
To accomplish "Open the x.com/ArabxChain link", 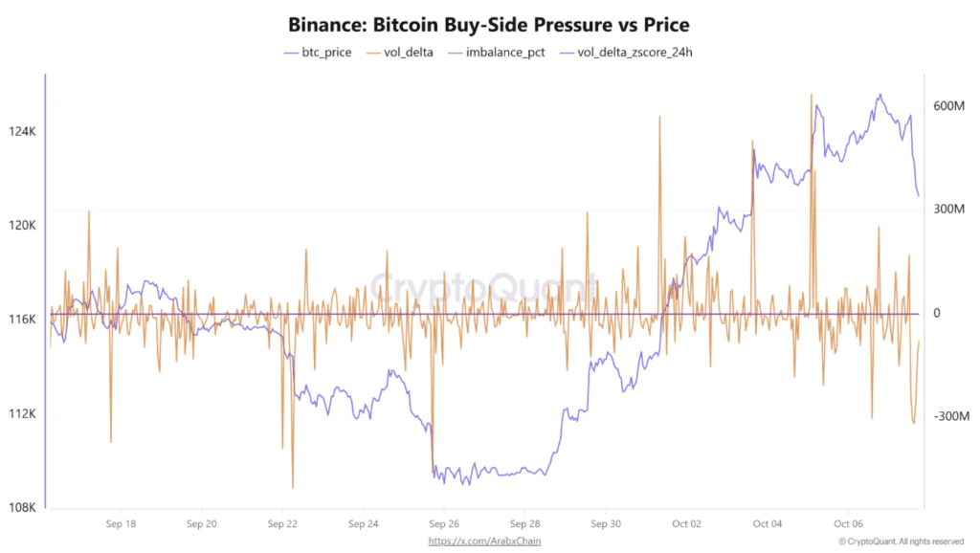I will point(475,542).
